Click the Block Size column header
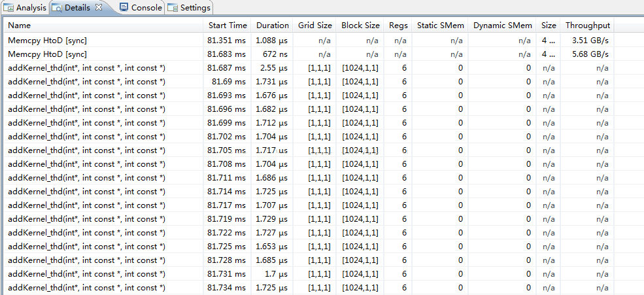This screenshot has height=295, width=644. (x=360, y=26)
